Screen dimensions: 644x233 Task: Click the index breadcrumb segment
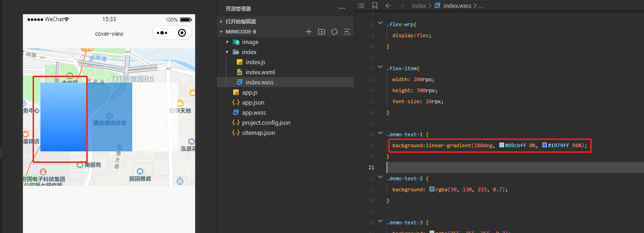[x=419, y=6]
